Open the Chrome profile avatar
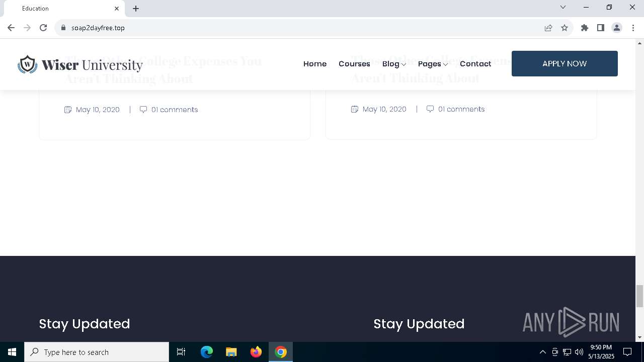644x362 pixels. point(617,28)
